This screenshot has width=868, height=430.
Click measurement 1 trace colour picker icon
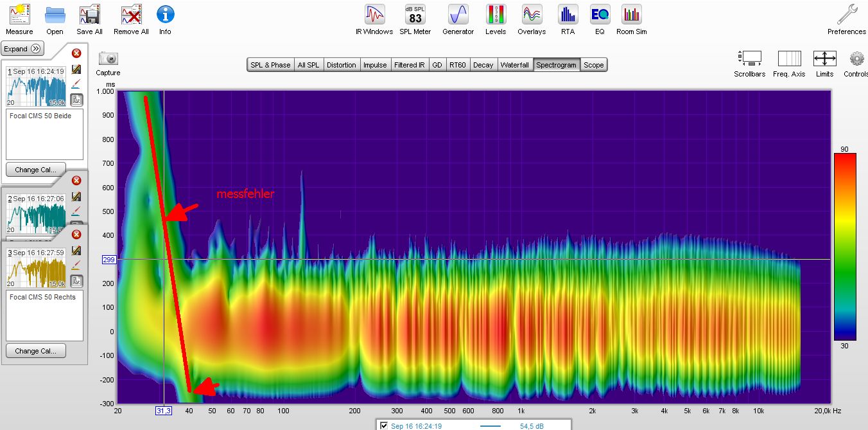pos(76,84)
